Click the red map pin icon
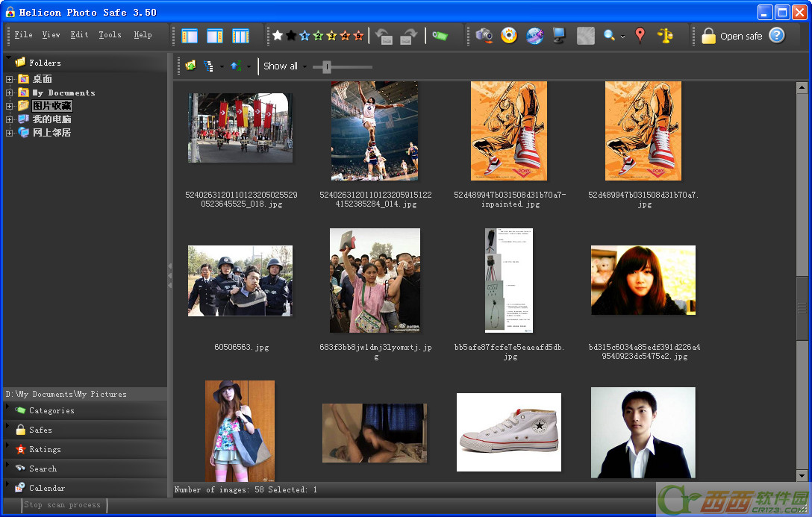 click(x=640, y=35)
